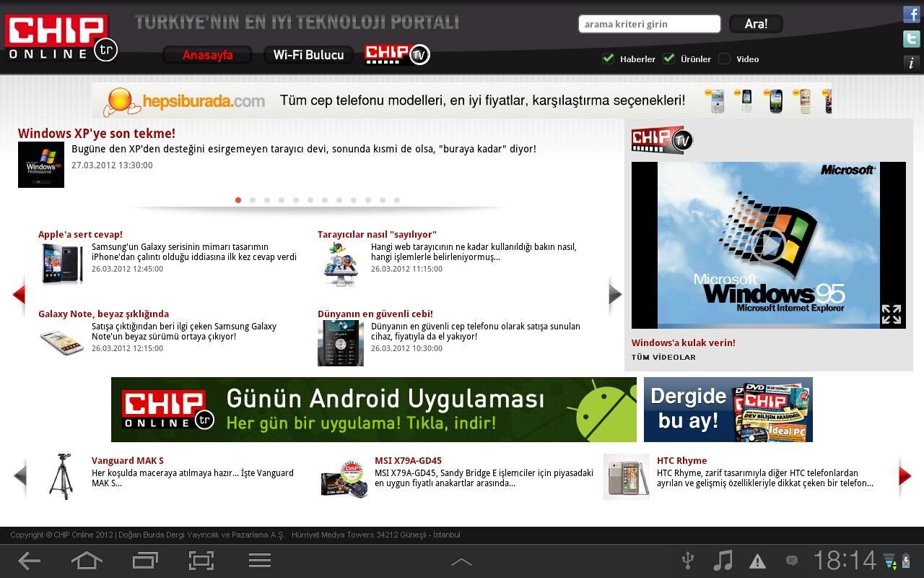Viewport: 924px width, 578px height.
Task: Tap Android back navigation button
Action: click(x=29, y=561)
